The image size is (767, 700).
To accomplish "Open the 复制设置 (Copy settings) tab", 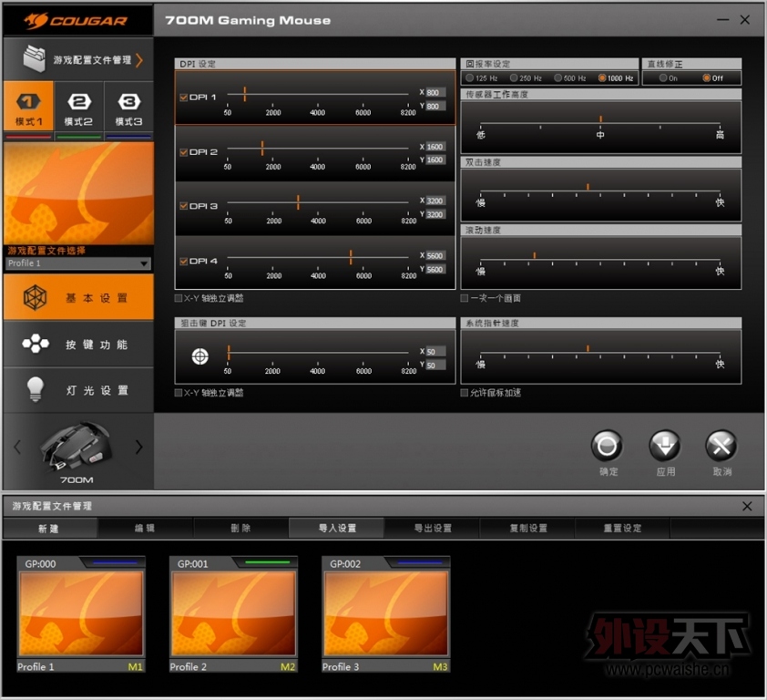I will [528, 528].
